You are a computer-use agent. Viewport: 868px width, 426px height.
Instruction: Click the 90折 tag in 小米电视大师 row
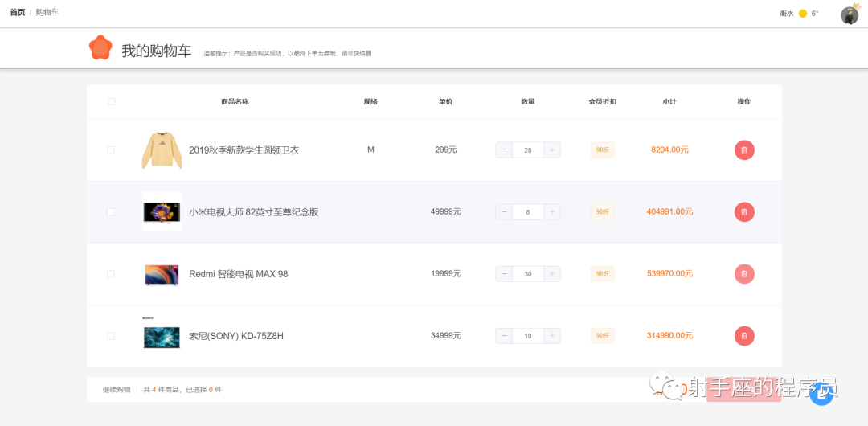pos(602,212)
